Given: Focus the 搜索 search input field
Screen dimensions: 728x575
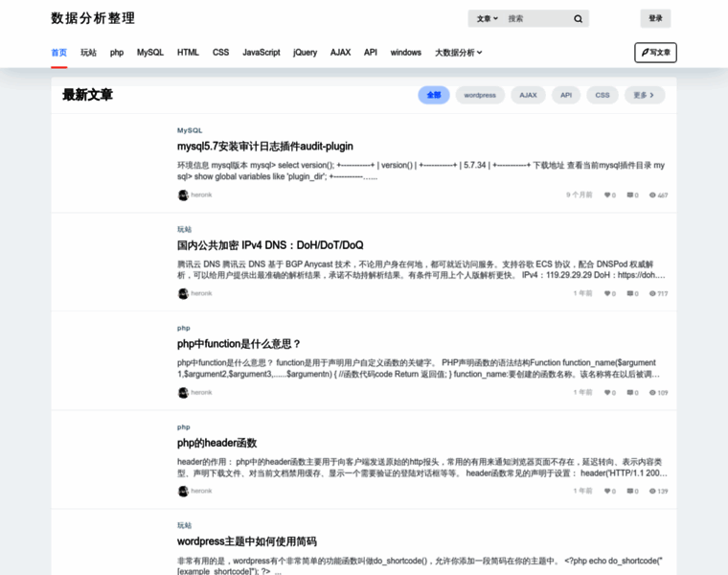Looking at the screenshot, I should 536,18.
